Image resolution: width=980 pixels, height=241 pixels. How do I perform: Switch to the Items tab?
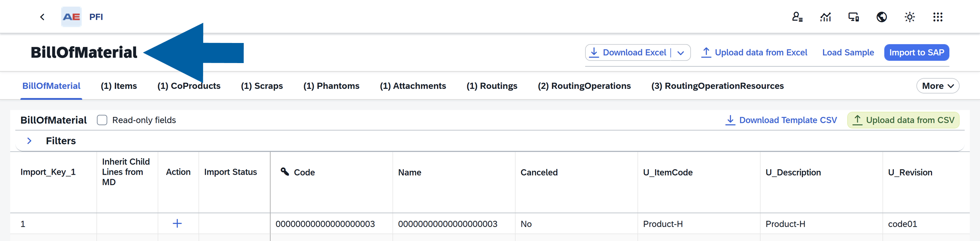coord(119,86)
